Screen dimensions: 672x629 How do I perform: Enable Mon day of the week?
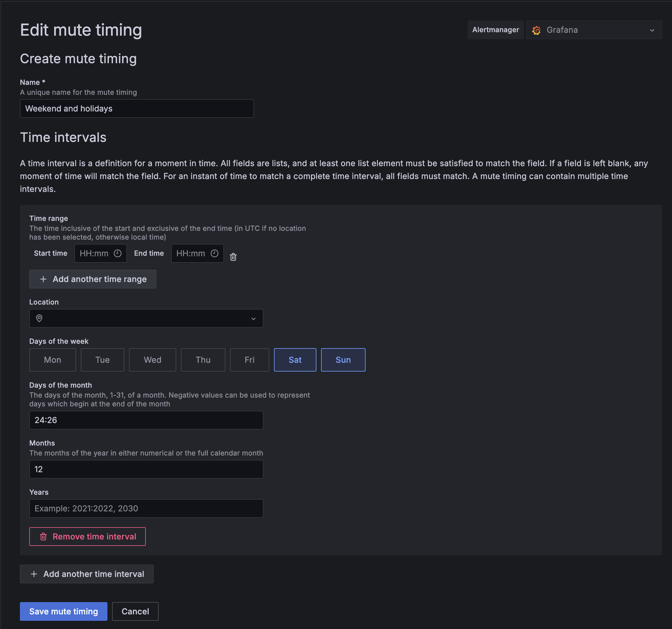tap(52, 360)
